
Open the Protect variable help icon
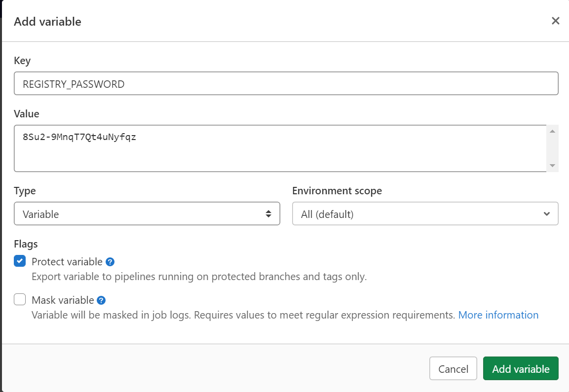[111, 262]
